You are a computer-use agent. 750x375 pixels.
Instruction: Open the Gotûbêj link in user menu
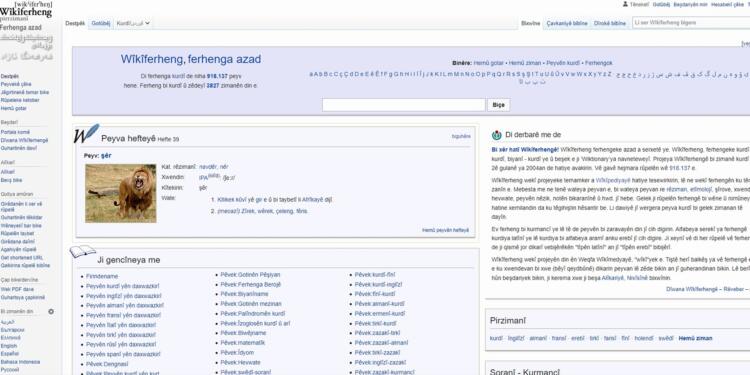pos(661,4)
